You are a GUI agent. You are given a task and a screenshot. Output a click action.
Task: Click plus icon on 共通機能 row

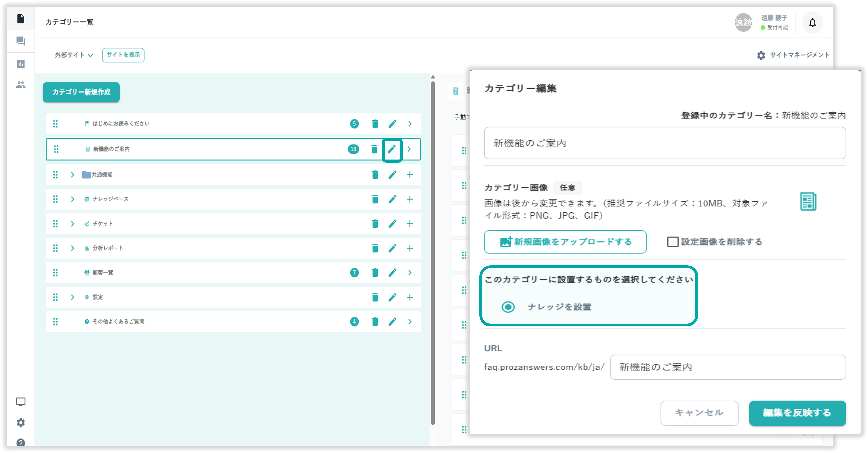click(409, 175)
